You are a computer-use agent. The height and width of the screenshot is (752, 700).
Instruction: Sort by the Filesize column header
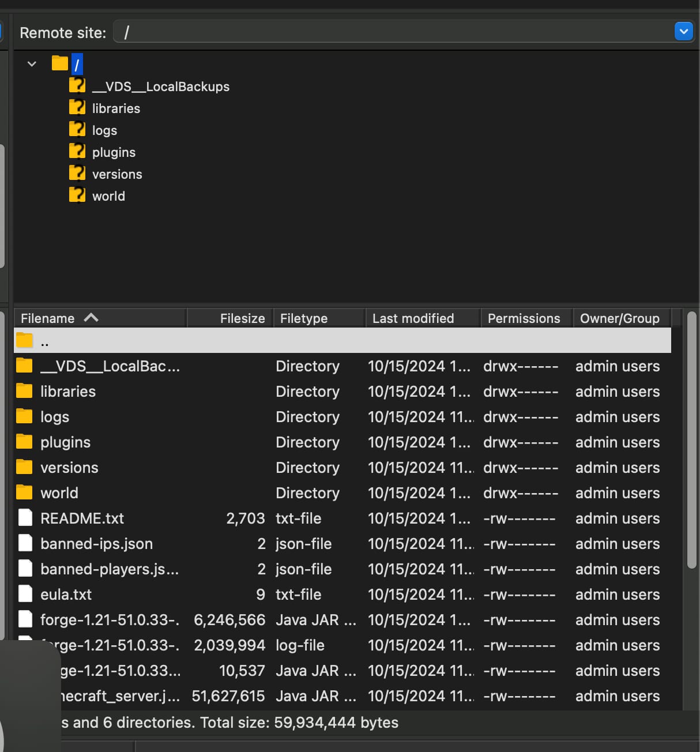pos(242,318)
